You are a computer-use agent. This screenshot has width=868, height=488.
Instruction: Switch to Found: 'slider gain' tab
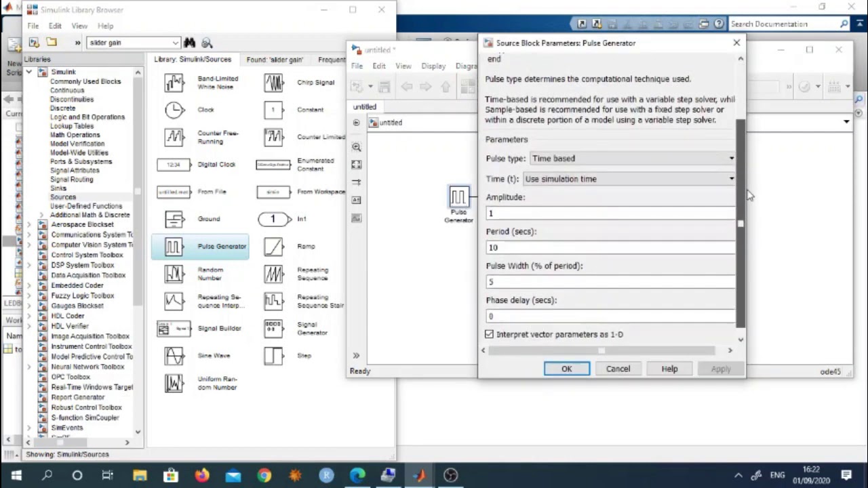[275, 60]
